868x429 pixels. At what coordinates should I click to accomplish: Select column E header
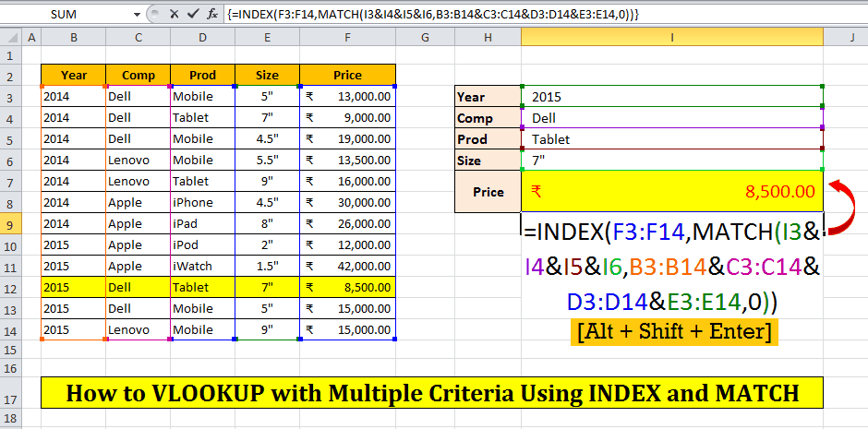[268, 37]
